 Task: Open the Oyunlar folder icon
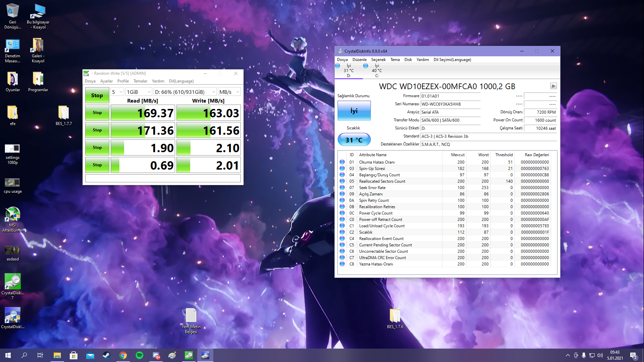click(x=12, y=81)
